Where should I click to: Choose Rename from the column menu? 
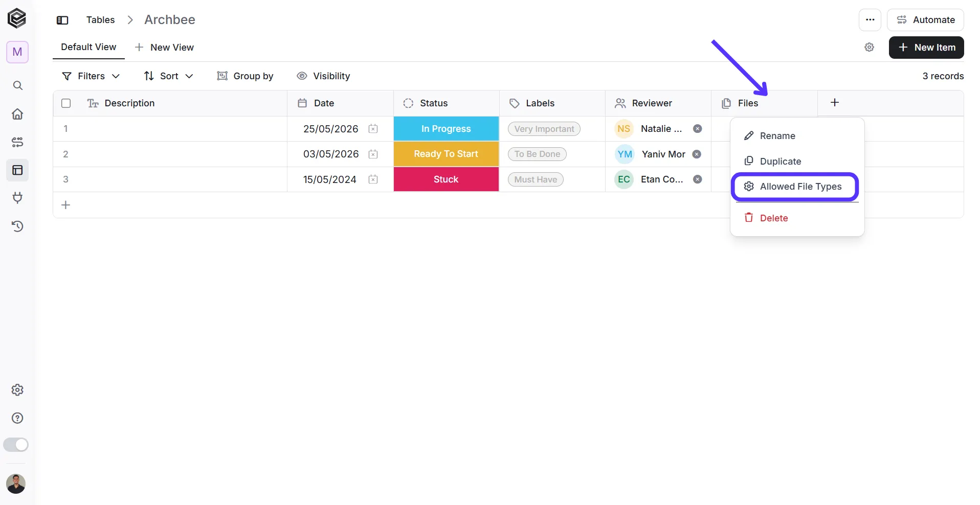797,136
